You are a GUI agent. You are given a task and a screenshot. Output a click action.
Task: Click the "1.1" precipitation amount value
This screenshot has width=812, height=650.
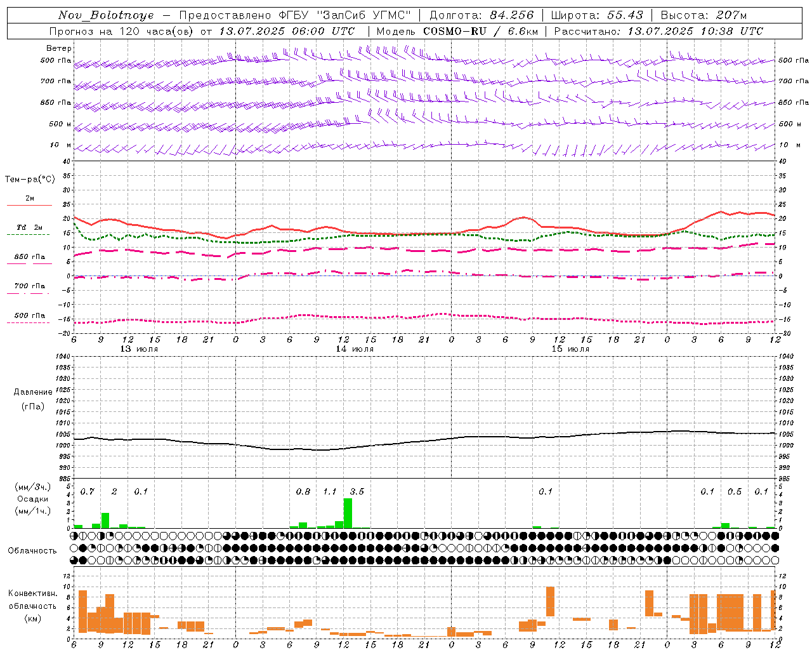click(330, 491)
